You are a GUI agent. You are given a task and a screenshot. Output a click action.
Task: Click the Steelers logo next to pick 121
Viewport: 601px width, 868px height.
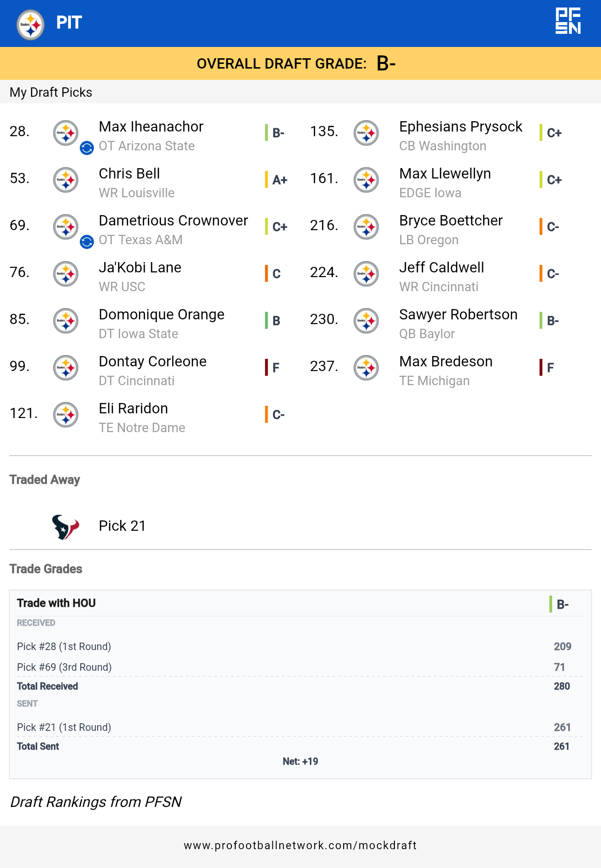point(66,415)
